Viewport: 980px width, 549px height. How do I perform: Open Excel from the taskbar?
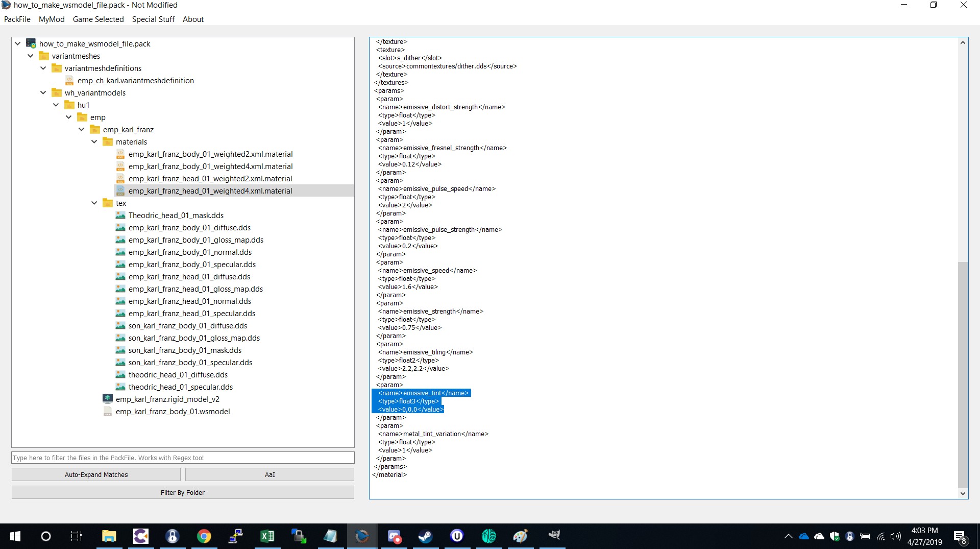click(267, 536)
